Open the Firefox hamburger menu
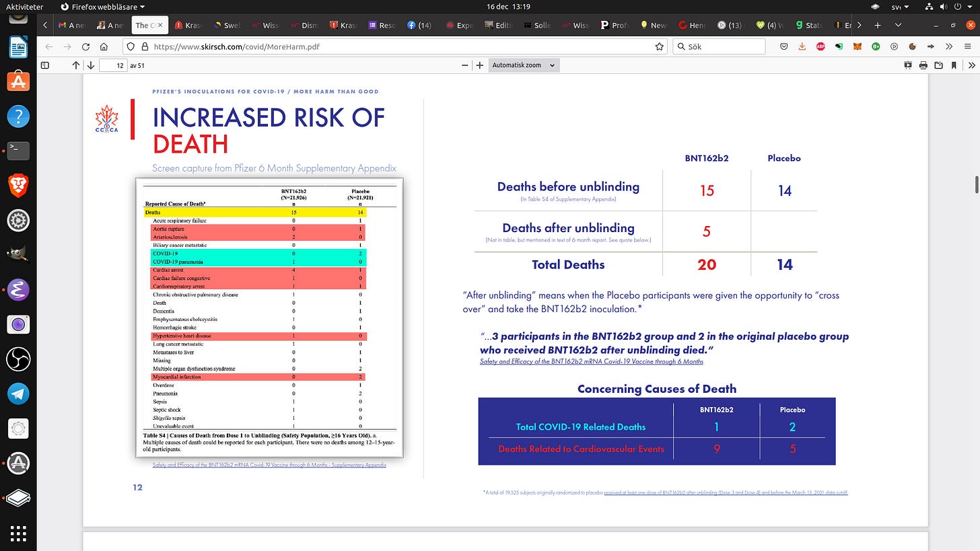The height and width of the screenshot is (551, 980). point(967,46)
